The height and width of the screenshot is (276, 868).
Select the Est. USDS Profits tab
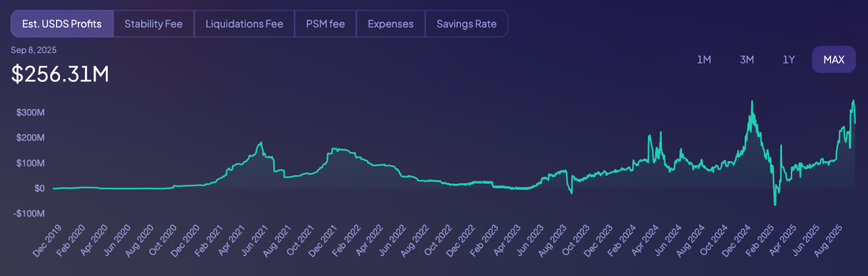coord(62,24)
